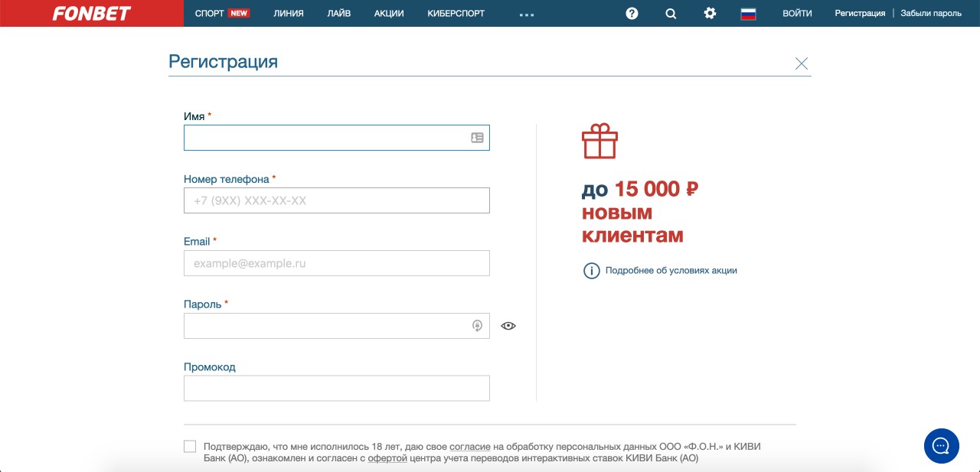
Task: Check the 18 years confirmation checkbox
Action: 190,446
